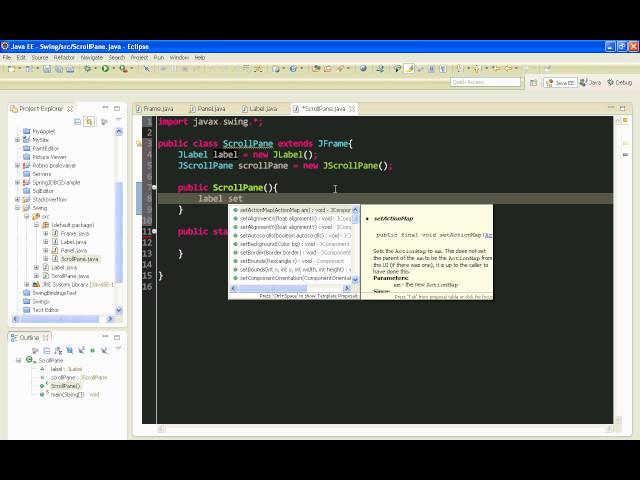Collapse the ScrollPane class in Outline
The width and height of the screenshot is (640, 480).
coord(18,360)
